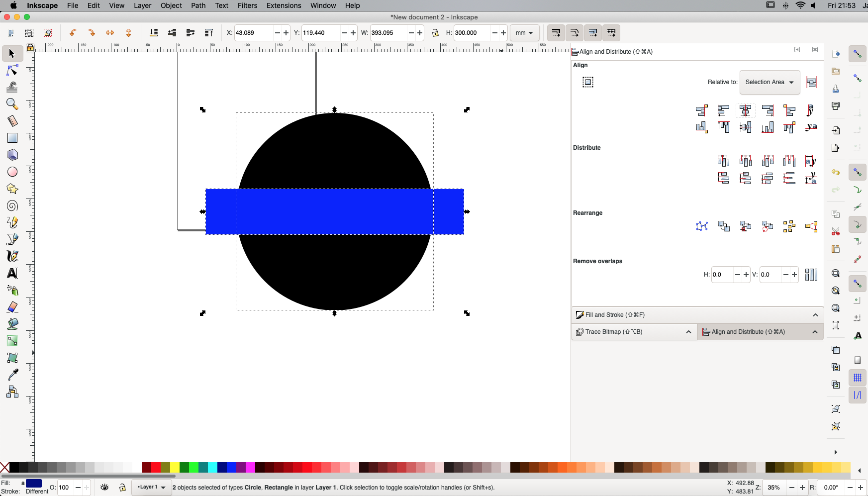
Task: Toggle Layer 1 visibility eye
Action: click(x=104, y=487)
